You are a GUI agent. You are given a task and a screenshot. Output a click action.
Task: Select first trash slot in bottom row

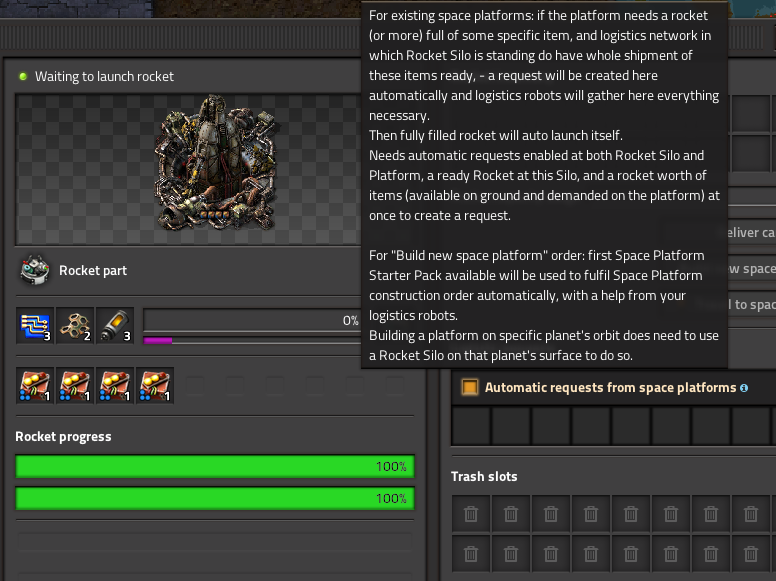pos(471,554)
